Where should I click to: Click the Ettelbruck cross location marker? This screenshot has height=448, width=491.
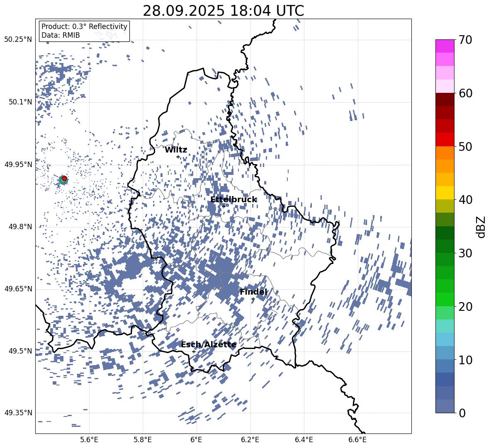coord(224,206)
